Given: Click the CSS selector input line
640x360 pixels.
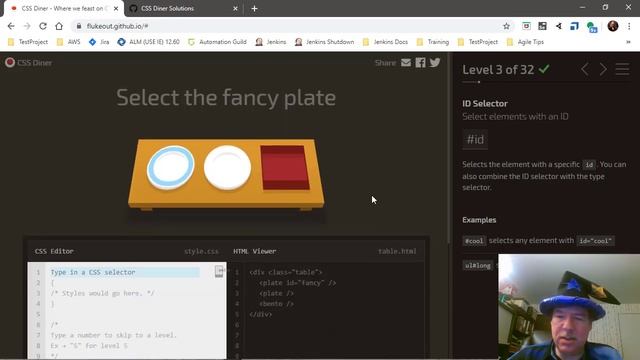Looking at the screenshot, I should pos(125,272).
